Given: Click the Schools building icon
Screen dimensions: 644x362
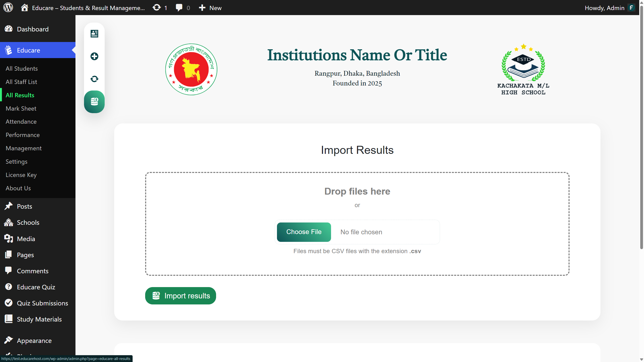Looking at the screenshot, I should click(9, 222).
